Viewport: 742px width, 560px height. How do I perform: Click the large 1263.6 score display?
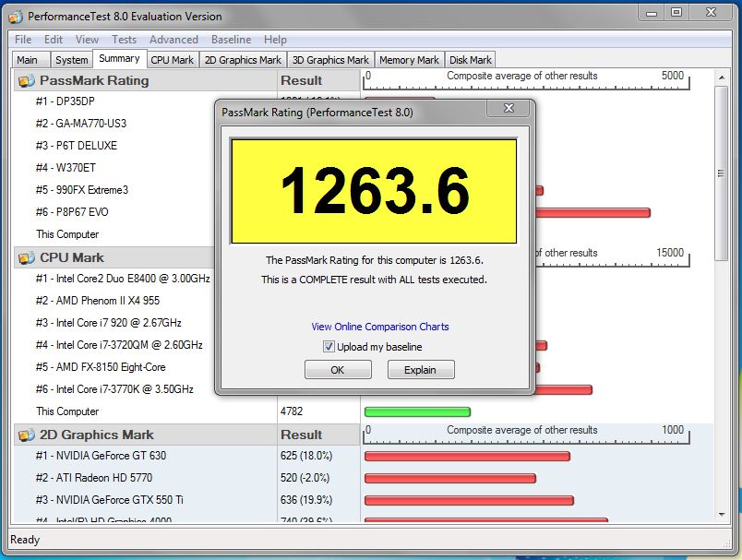pos(374,191)
